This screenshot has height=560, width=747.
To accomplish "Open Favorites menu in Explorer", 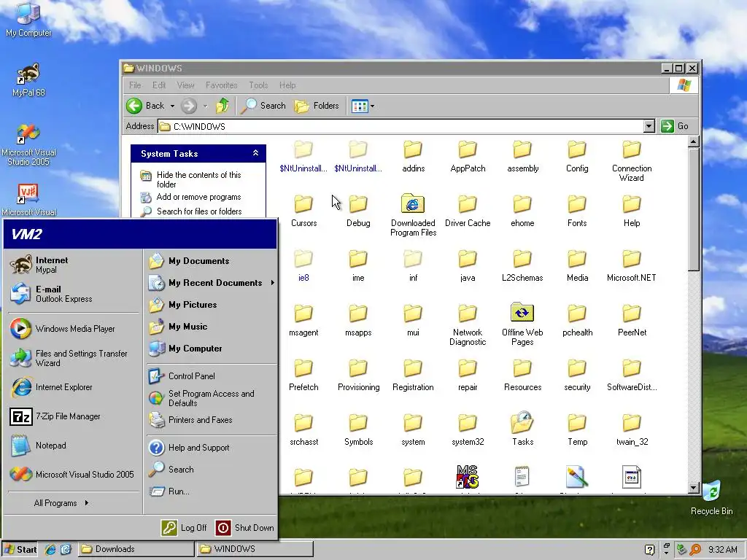I will (x=222, y=85).
